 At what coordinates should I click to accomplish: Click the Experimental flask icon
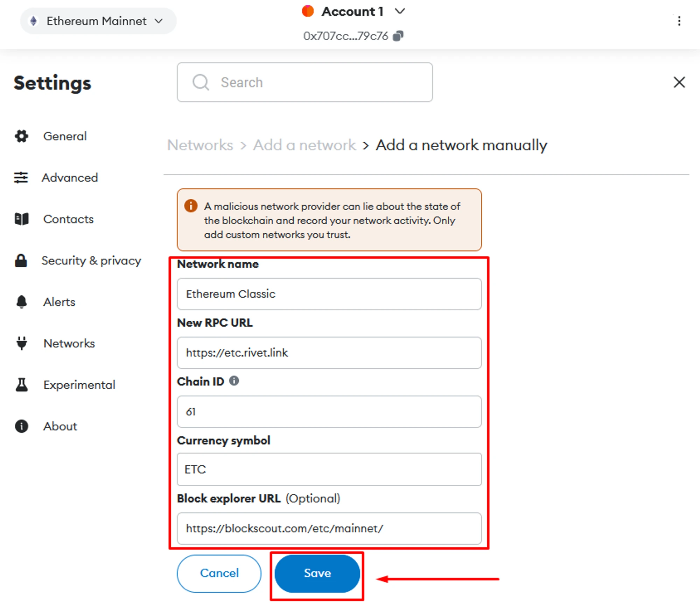[x=22, y=385]
